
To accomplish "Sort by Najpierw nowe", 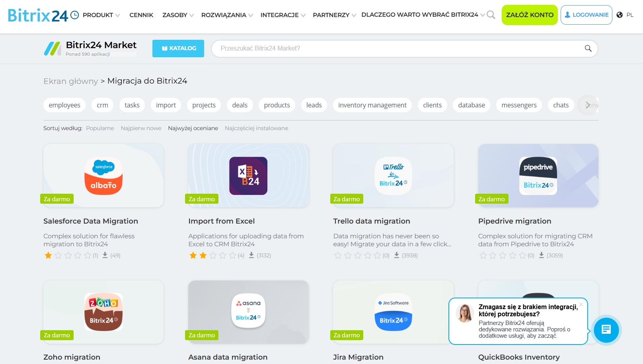I will coord(141,128).
